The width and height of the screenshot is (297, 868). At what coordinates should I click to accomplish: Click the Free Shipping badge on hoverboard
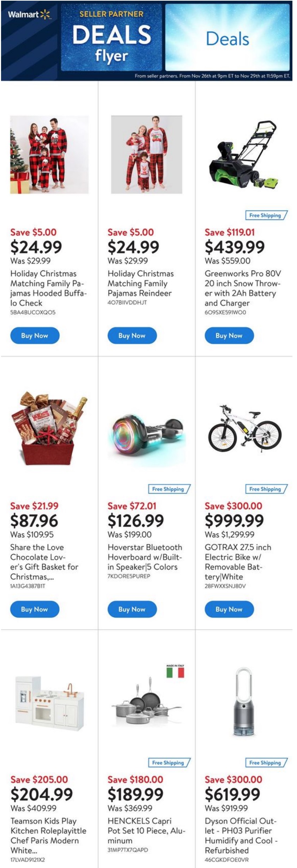point(169,489)
